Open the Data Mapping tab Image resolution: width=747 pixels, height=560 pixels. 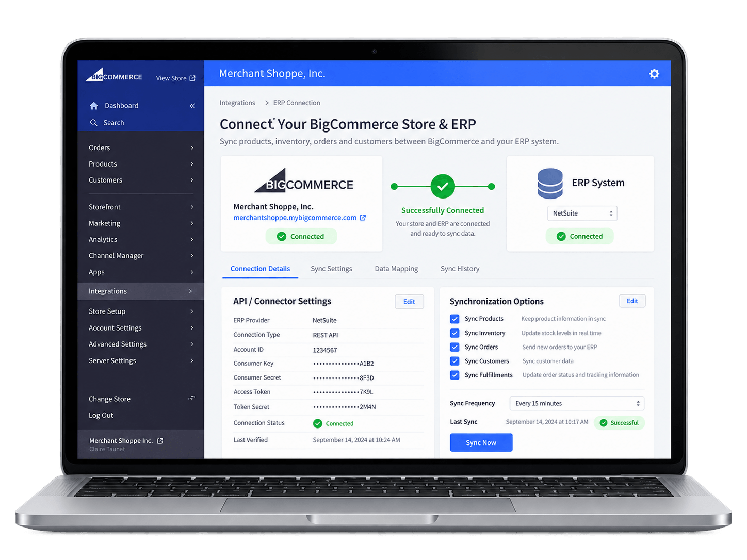(x=396, y=269)
